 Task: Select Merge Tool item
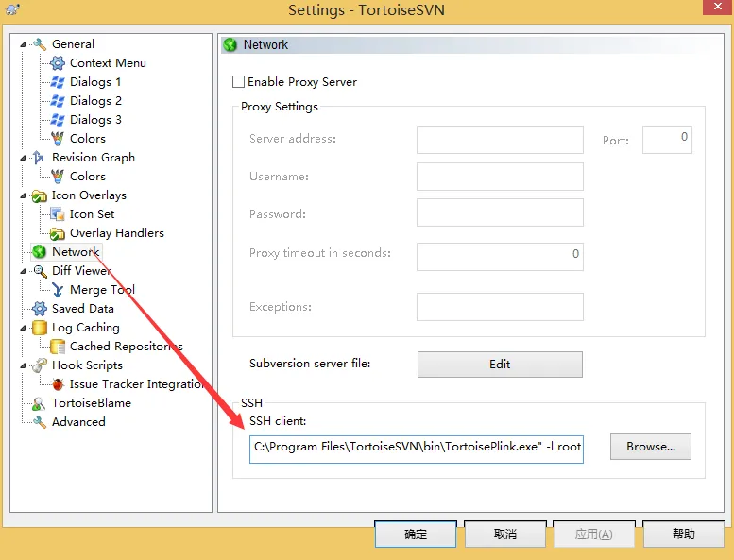[x=103, y=290]
